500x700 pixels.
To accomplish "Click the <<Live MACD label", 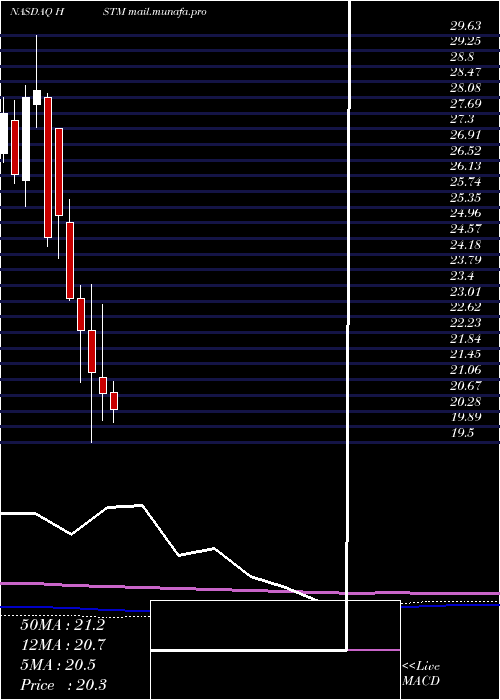I will coord(421,674).
